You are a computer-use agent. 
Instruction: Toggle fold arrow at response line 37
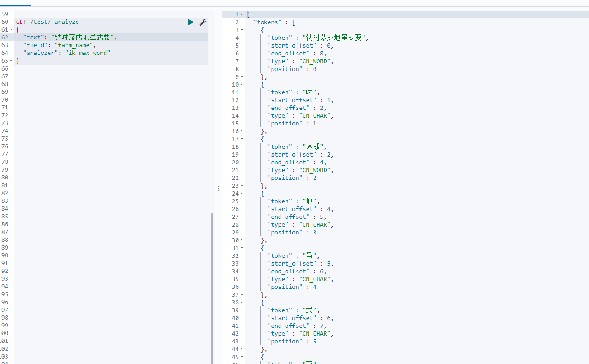click(242, 295)
